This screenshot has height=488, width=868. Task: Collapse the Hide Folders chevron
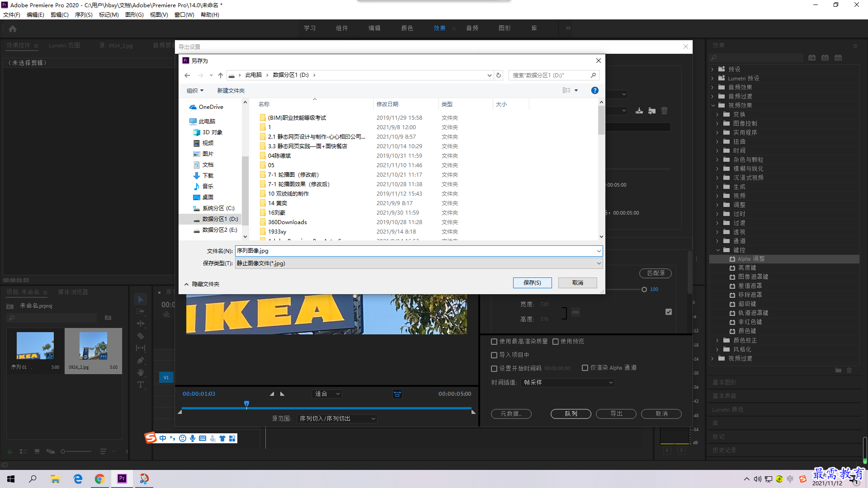pos(186,284)
